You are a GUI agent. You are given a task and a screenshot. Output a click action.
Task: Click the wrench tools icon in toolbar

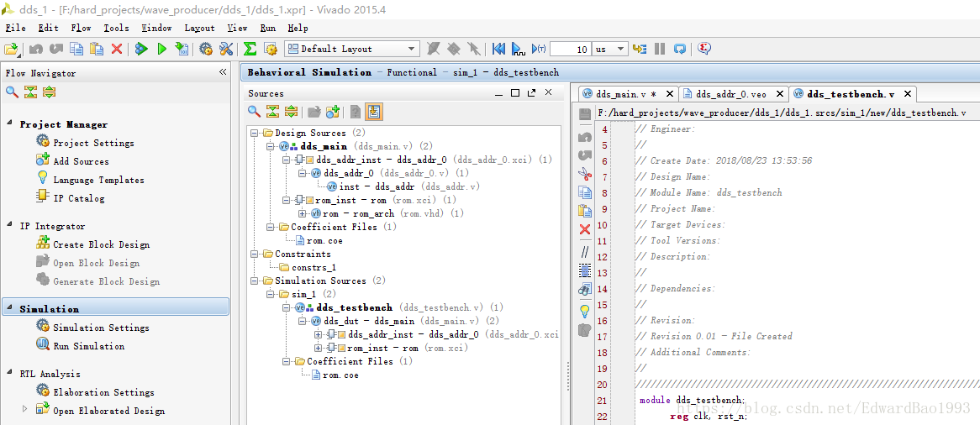click(226, 49)
